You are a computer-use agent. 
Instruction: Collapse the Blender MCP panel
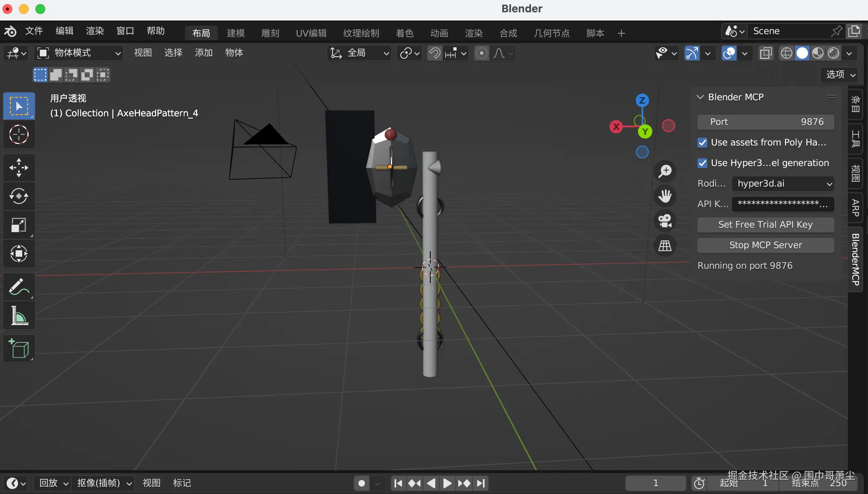(700, 97)
